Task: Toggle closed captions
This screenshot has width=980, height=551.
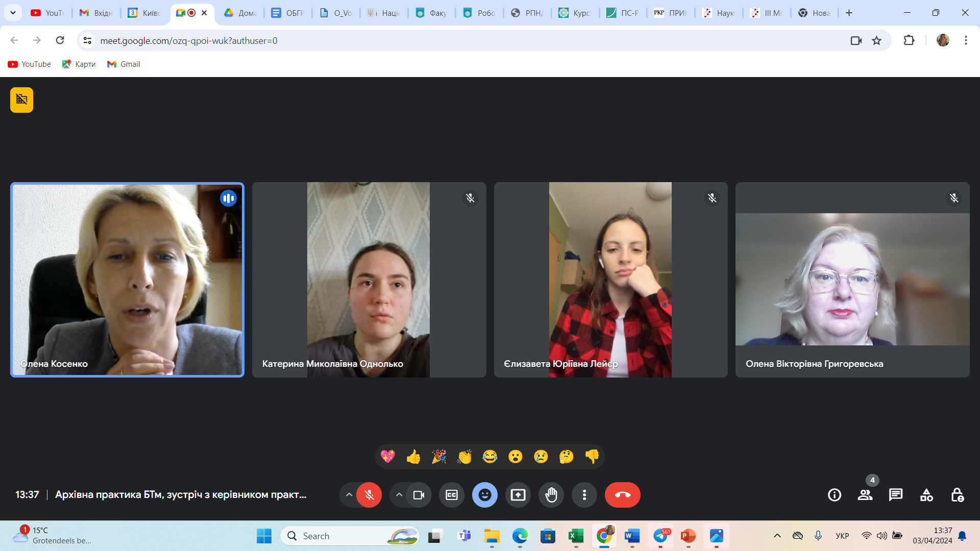Action: (452, 495)
